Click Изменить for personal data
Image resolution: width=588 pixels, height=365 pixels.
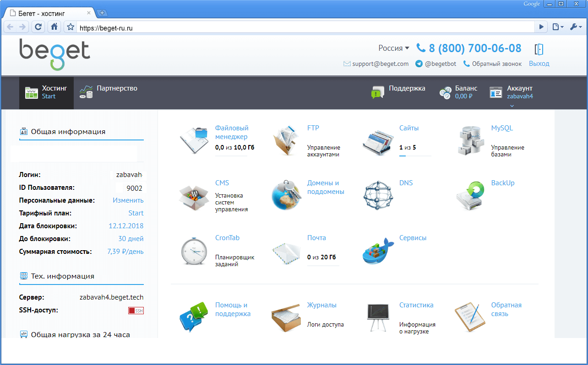click(128, 200)
